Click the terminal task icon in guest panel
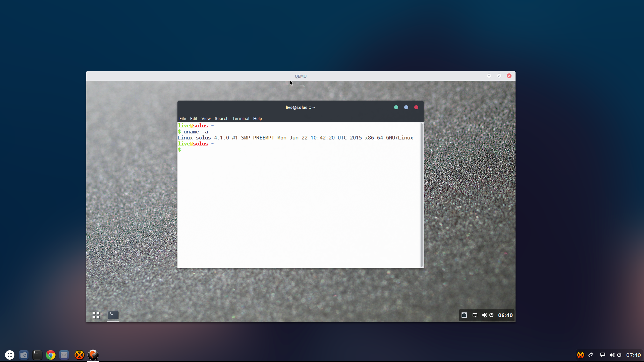The height and width of the screenshot is (362, 644). tap(113, 315)
